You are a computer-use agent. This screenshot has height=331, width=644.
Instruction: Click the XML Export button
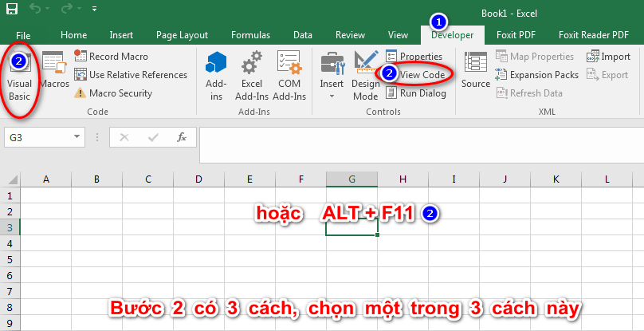click(607, 75)
